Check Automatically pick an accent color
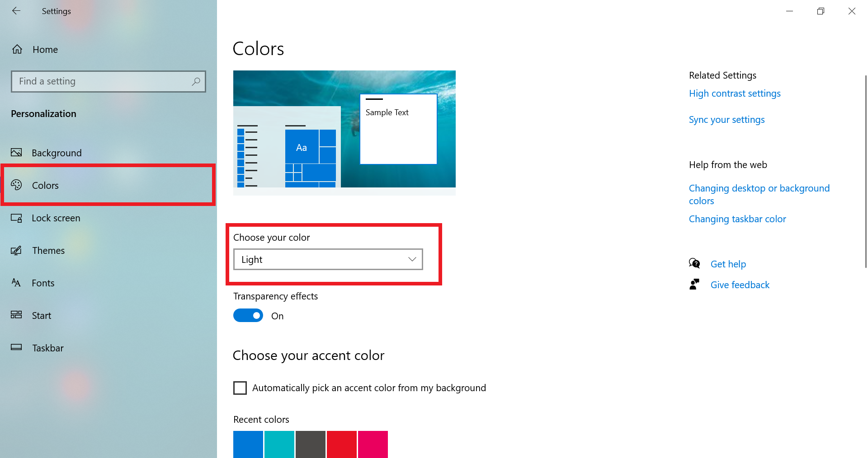This screenshot has width=868, height=458. [x=240, y=388]
